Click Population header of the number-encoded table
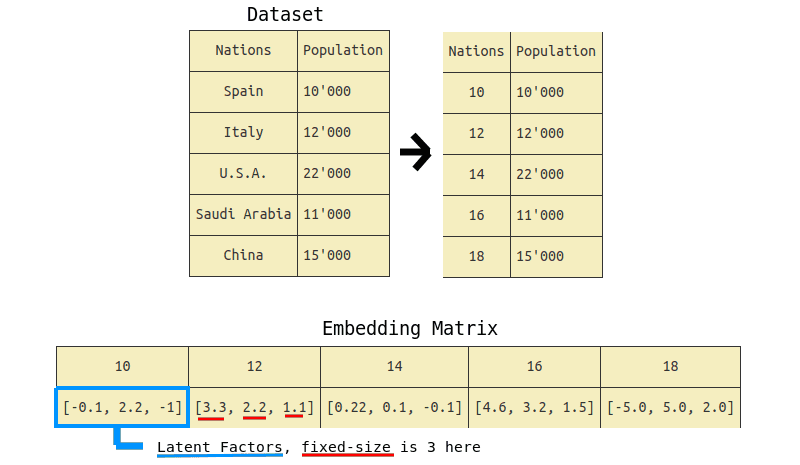 click(556, 52)
